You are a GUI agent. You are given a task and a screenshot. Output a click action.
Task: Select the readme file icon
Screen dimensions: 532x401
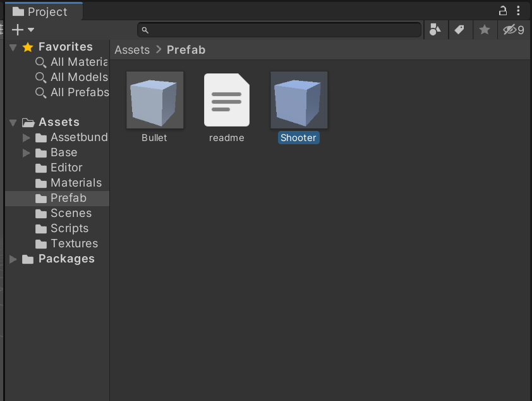point(227,100)
